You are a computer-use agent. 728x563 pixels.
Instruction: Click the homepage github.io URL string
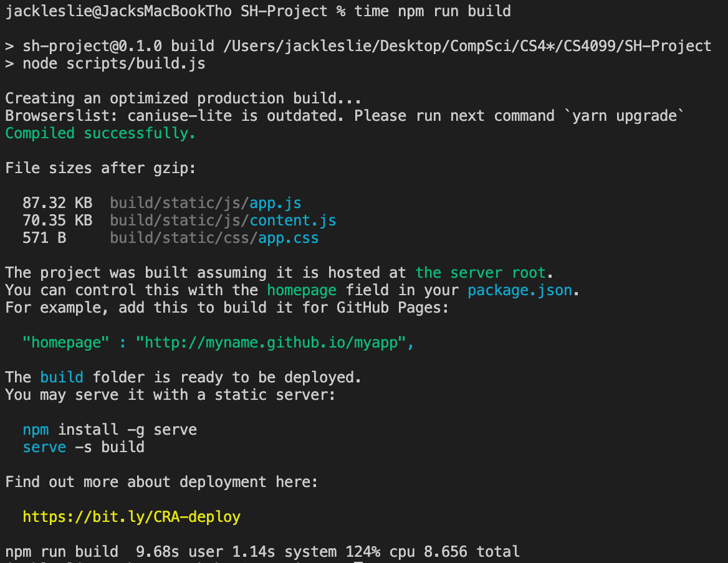[271, 343]
